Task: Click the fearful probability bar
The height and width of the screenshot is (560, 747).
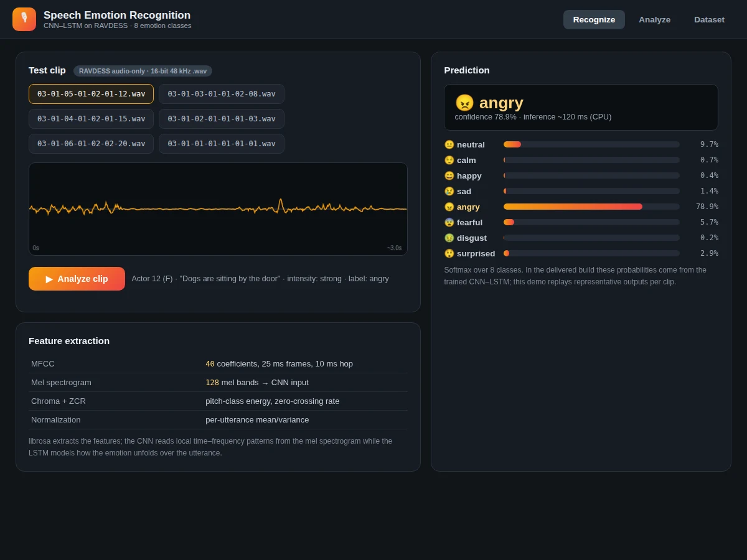Action: 591,222
